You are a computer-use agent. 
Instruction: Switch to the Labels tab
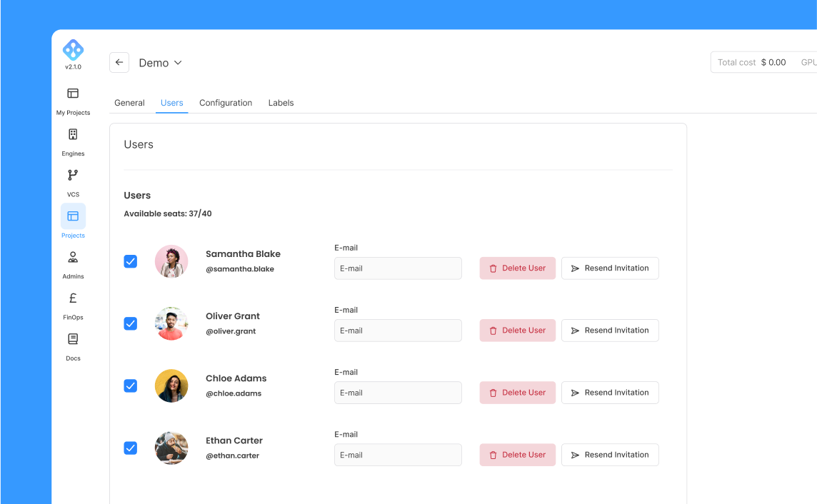pos(281,103)
